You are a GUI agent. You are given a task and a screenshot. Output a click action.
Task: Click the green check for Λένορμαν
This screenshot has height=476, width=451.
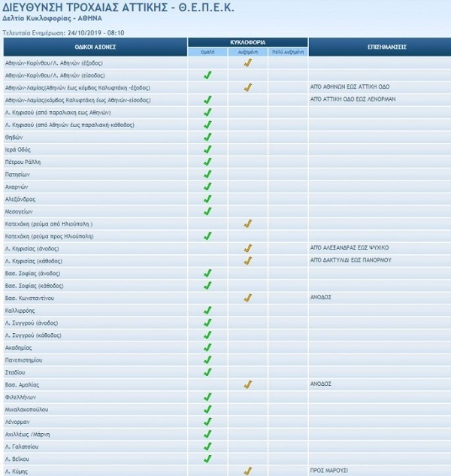tap(207, 421)
